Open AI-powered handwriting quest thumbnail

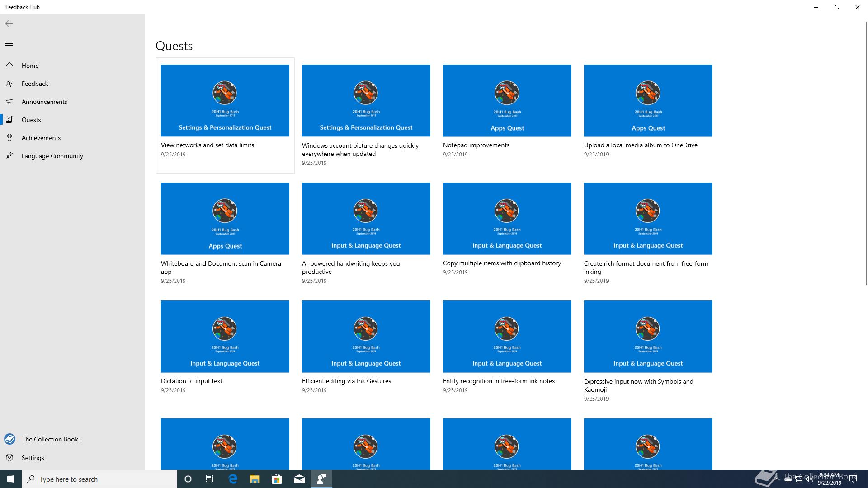pyautogui.click(x=366, y=218)
